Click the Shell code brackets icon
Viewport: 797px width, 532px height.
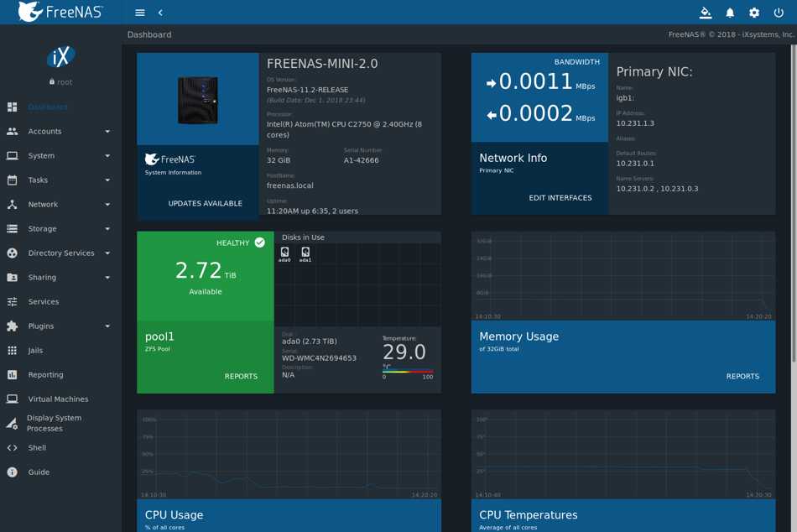pos(13,448)
